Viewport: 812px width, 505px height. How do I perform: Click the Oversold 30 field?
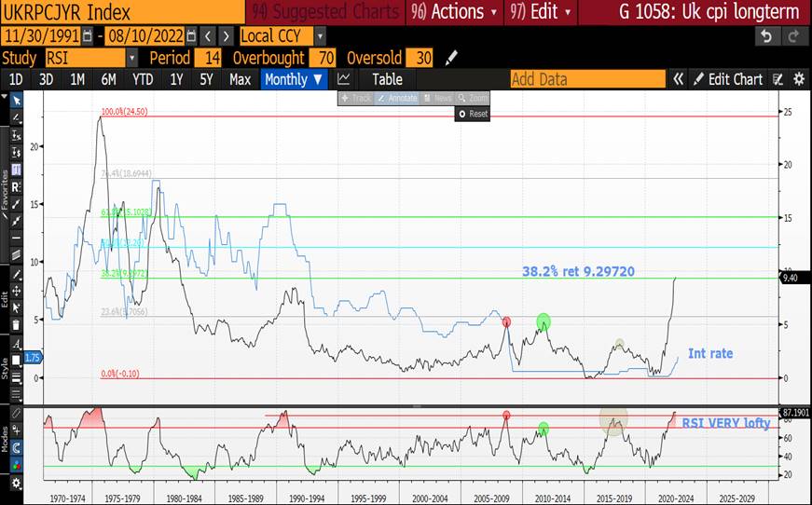pos(419,58)
